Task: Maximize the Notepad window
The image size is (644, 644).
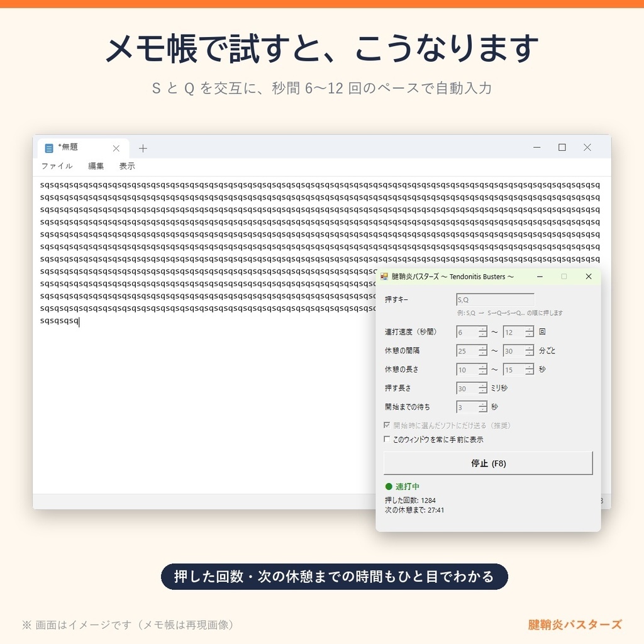Action: click(x=562, y=147)
